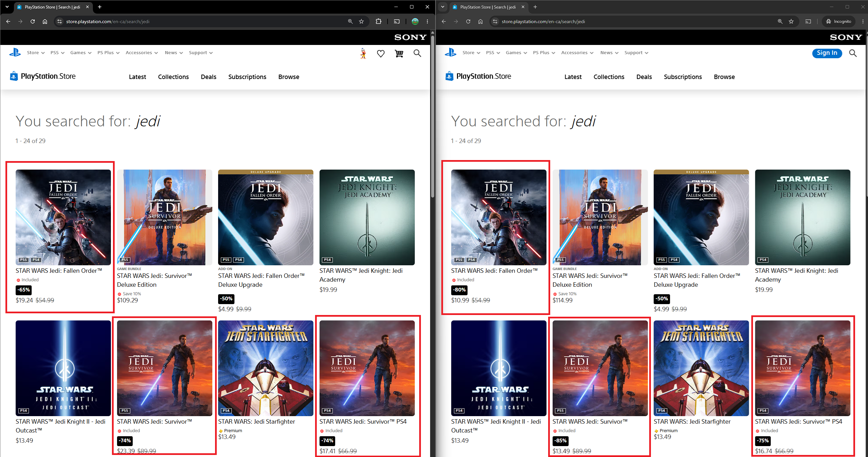
Task: Open Fallen Order Deluxe Upgrade cover in right window
Action: [x=701, y=217]
